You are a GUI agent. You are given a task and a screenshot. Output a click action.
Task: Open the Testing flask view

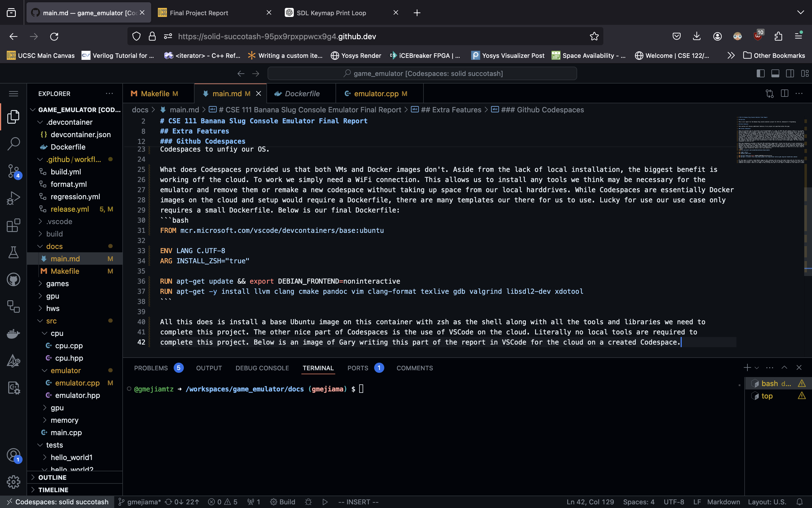[14, 252]
